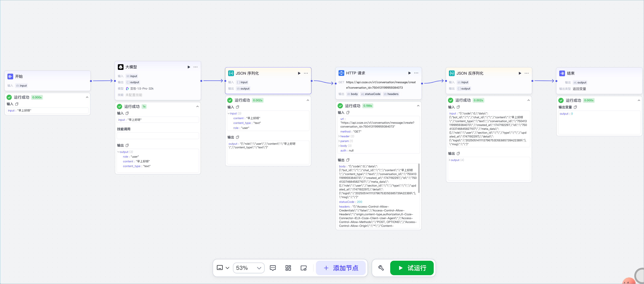Click the grid layout icon in the bottom toolbar
Viewport: 644px width, 284px height.
pyautogui.click(x=288, y=268)
